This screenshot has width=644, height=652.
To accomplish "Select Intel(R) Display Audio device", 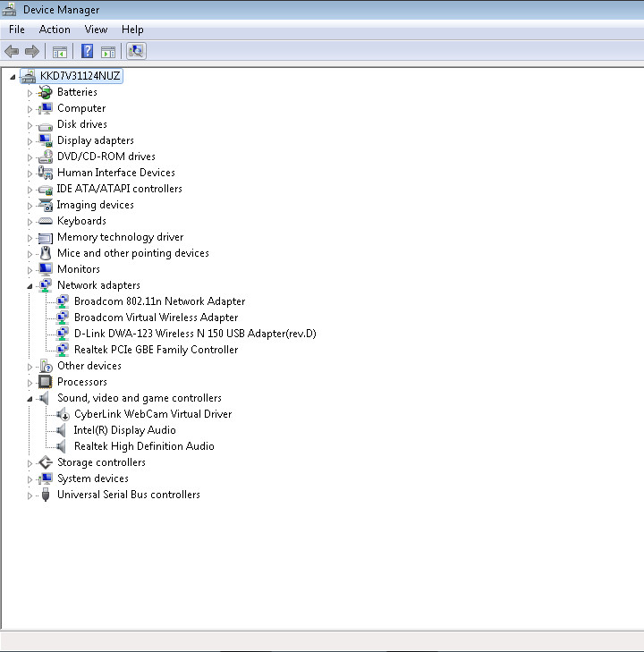I will [124, 430].
